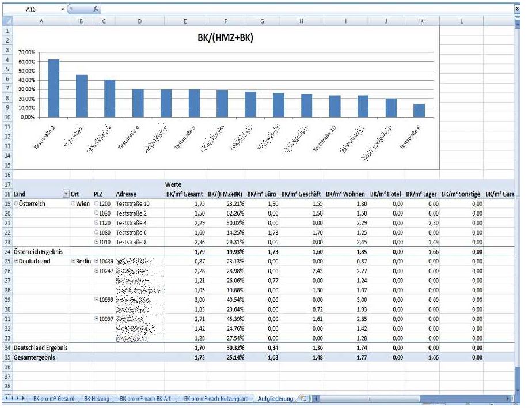
Task: Expand the formula bar with the chevron
Action: point(518,9)
